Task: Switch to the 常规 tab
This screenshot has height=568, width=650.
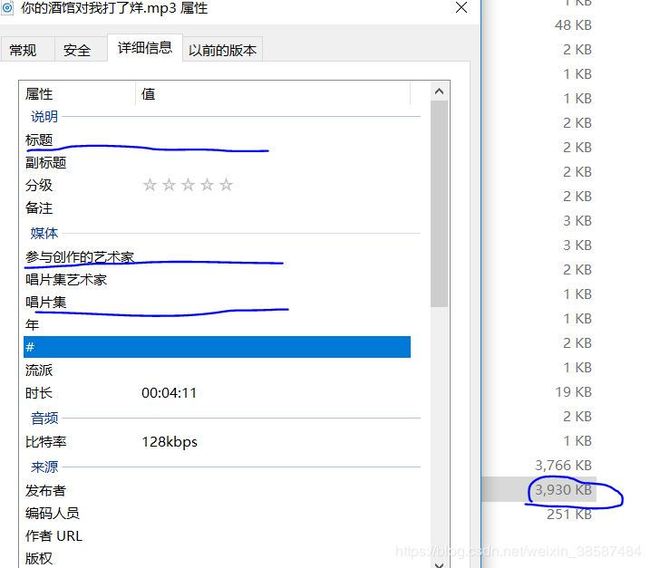Action: click(27, 50)
